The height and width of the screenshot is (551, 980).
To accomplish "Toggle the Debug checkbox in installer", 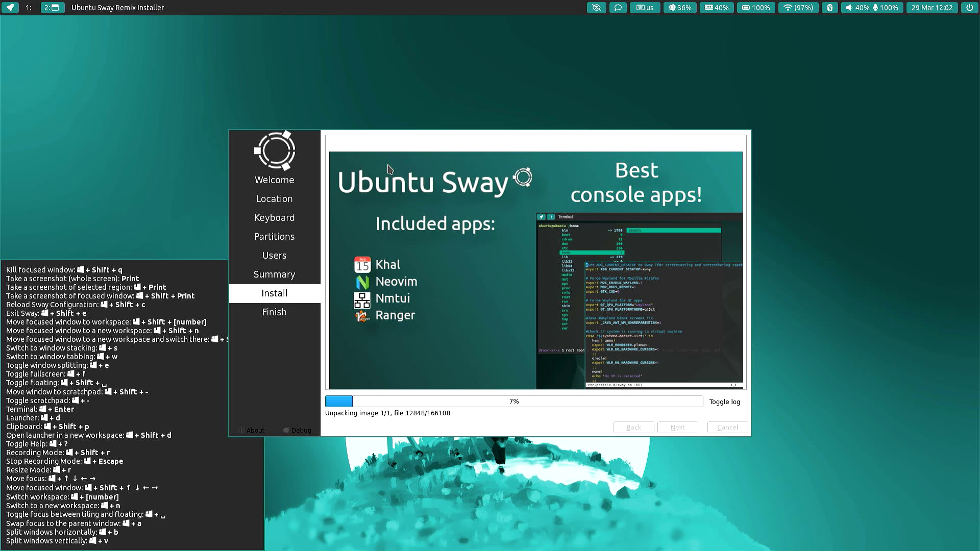I will point(286,430).
